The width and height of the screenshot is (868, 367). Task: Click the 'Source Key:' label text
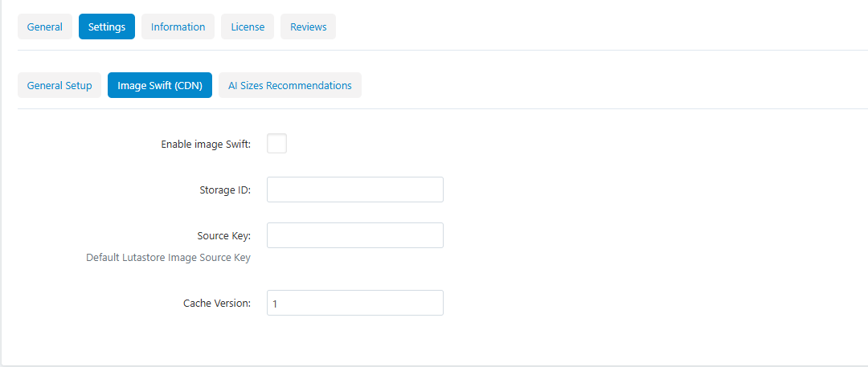(224, 235)
